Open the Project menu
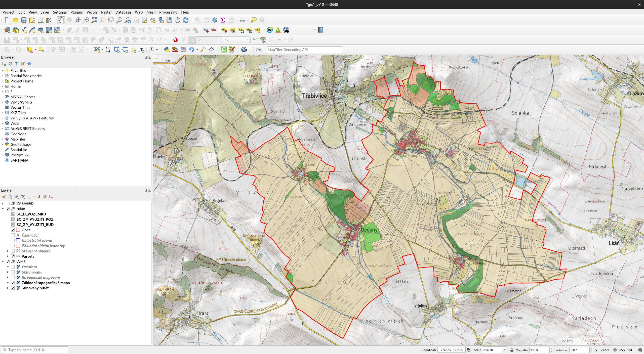The width and height of the screenshot is (644, 354). 8,12
